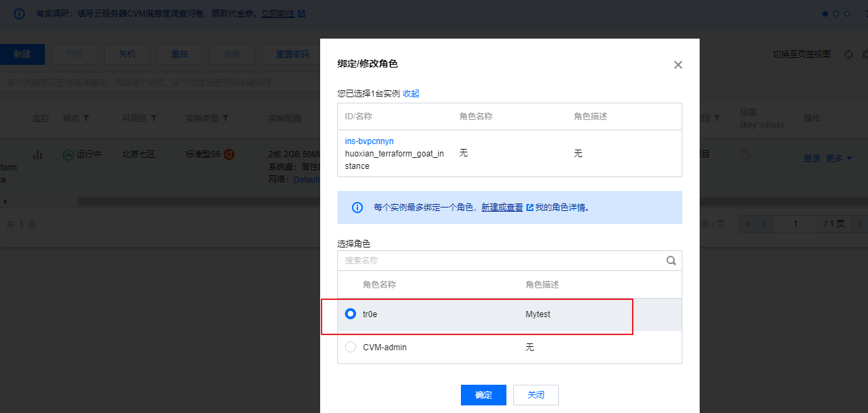Click the Ubuntu OS icon beside 标准型S6
This screenshot has height=413, width=868.
[229, 154]
